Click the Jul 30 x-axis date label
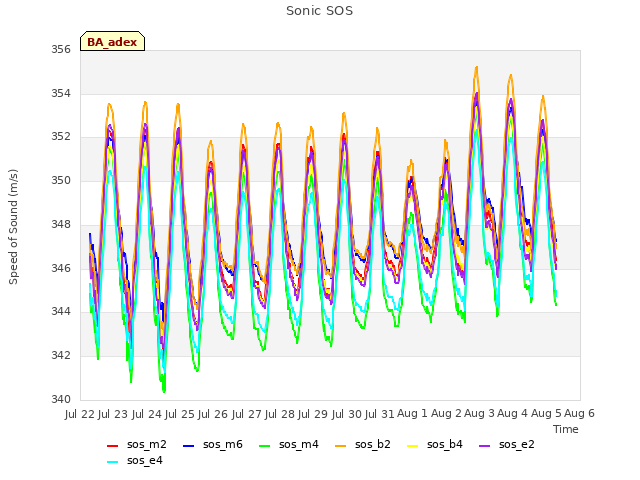 (x=347, y=414)
